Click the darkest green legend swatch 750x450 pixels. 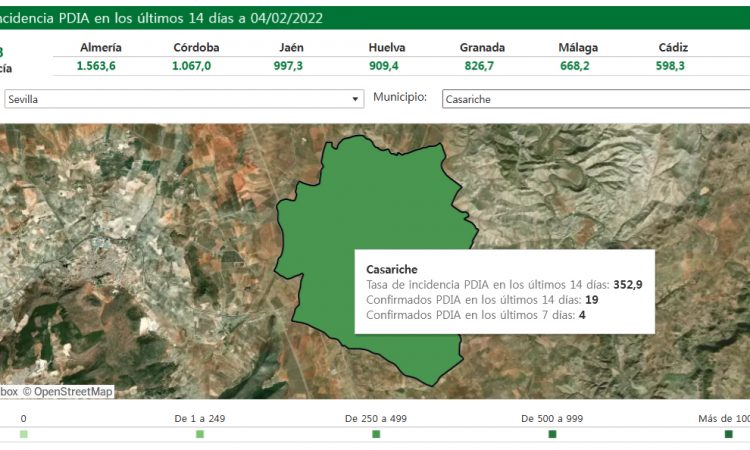[x=728, y=434]
